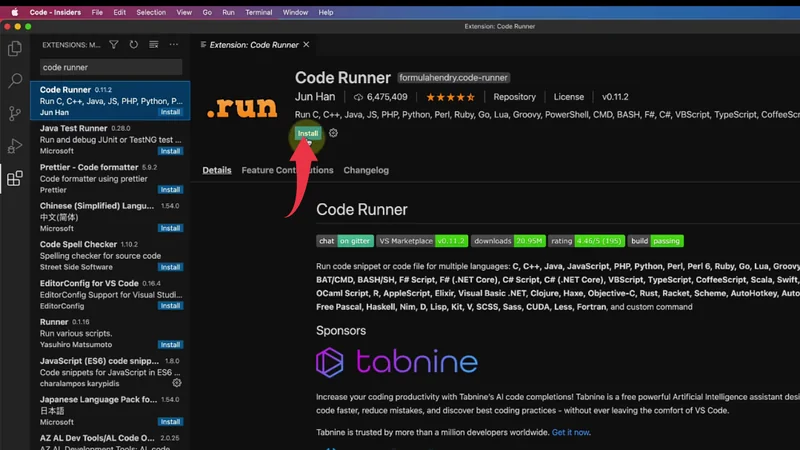Image resolution: width=800 pixels, height=450 pixels.
Task: Open the Repository link
Action: click(x=514, y=97)
